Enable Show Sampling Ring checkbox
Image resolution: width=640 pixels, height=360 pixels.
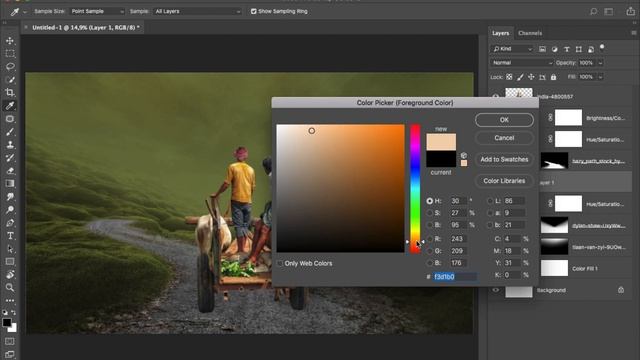click(x=253, y=11)
